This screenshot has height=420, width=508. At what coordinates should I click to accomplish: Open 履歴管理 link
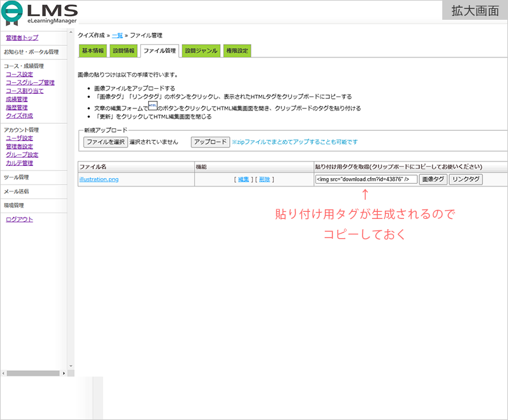(x=17, y=107)
